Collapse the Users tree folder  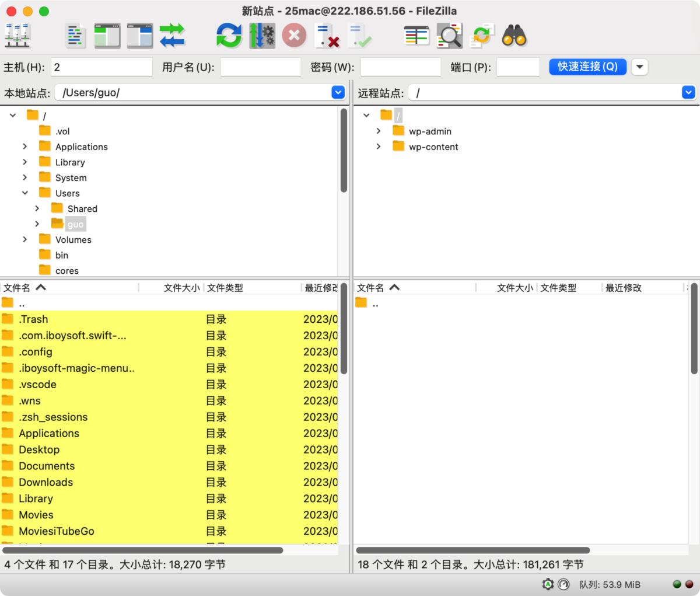(24, 193)
